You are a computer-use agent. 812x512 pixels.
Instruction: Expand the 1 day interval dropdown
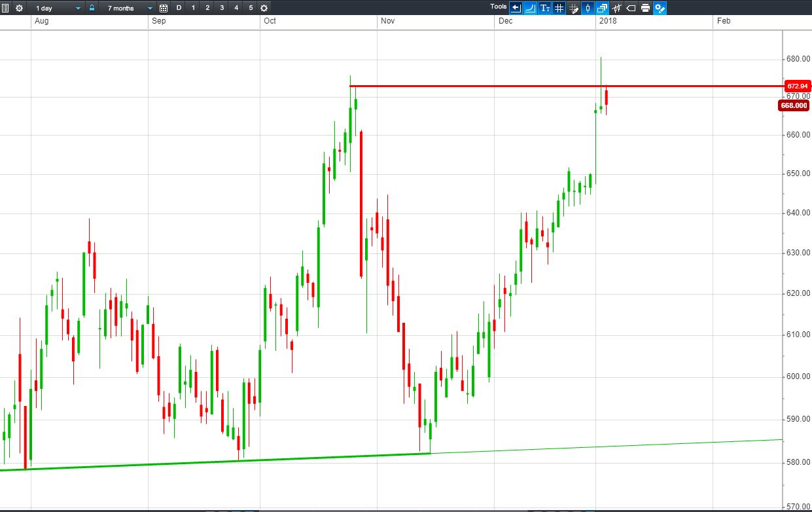tap(79, 8)
